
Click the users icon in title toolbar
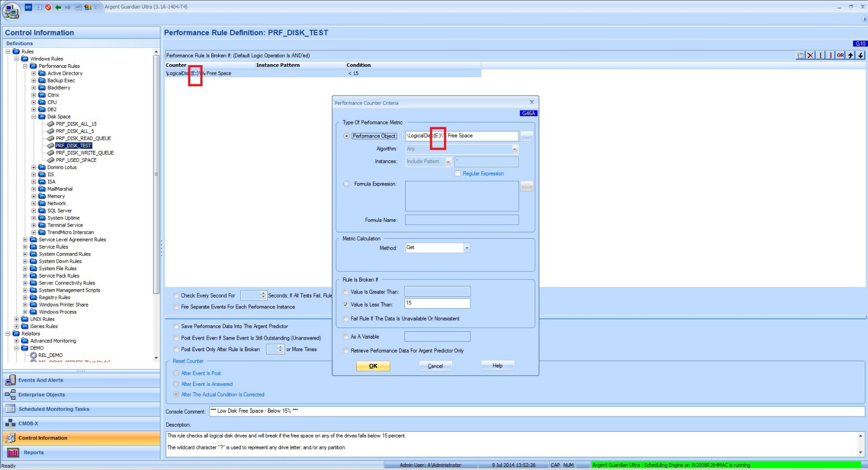pyautogui.click(x=88, y=7)
